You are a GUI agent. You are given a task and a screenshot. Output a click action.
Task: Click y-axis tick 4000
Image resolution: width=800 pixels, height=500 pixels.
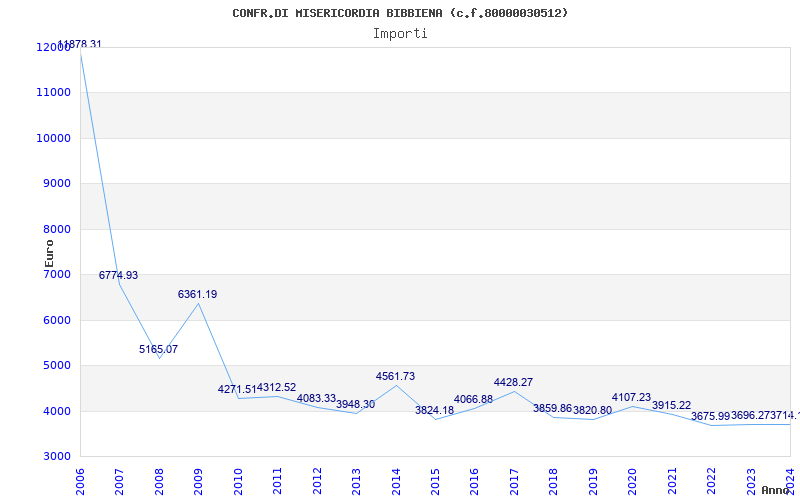pyautogui.click(x=55, y=411)
